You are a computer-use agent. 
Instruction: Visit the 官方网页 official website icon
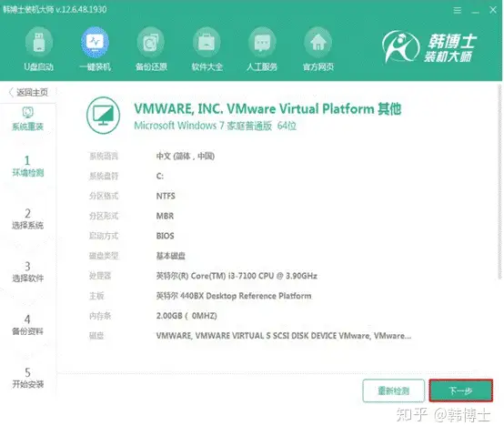click(x=318, y=43)
